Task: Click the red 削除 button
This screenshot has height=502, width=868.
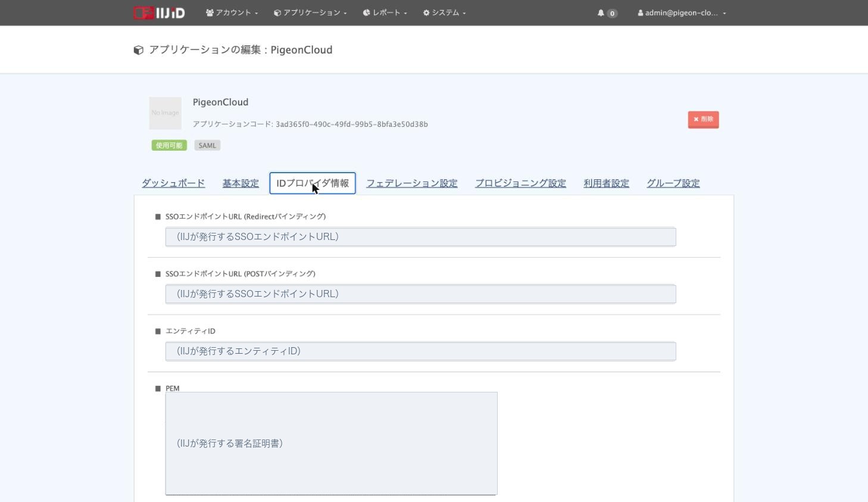Action: (703, 120)
